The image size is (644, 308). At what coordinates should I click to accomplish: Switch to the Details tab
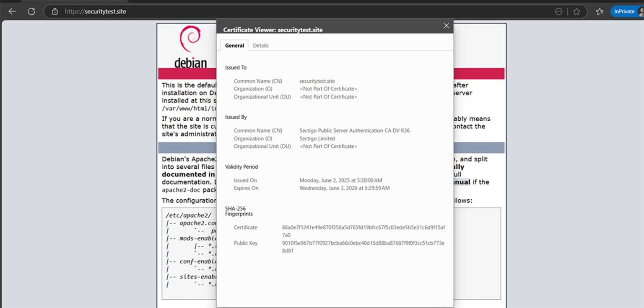click(261, 45)
